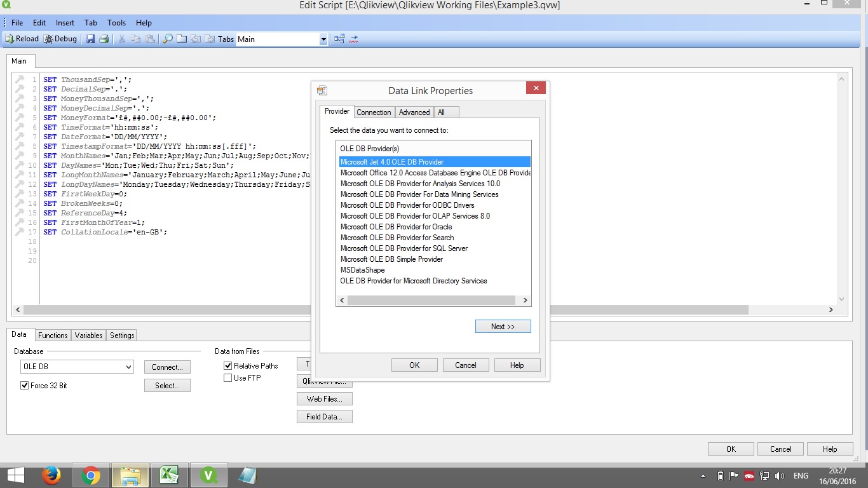The height and width of the screenshot is (488, 868).
Task: Open the File menu
Action: click(17, 23)
